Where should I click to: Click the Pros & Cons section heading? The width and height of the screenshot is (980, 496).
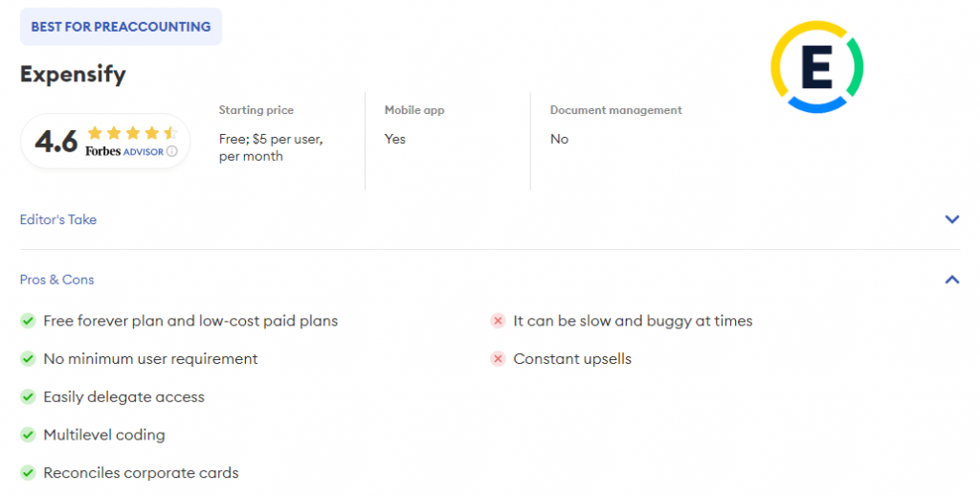57,280
